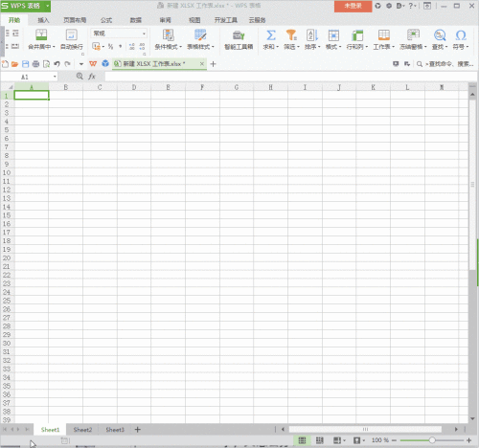479x448 pixels.
Task: Toggle Wrap Text (自动换行) icon
Action: pyautogui.click(x=72, y=34)
